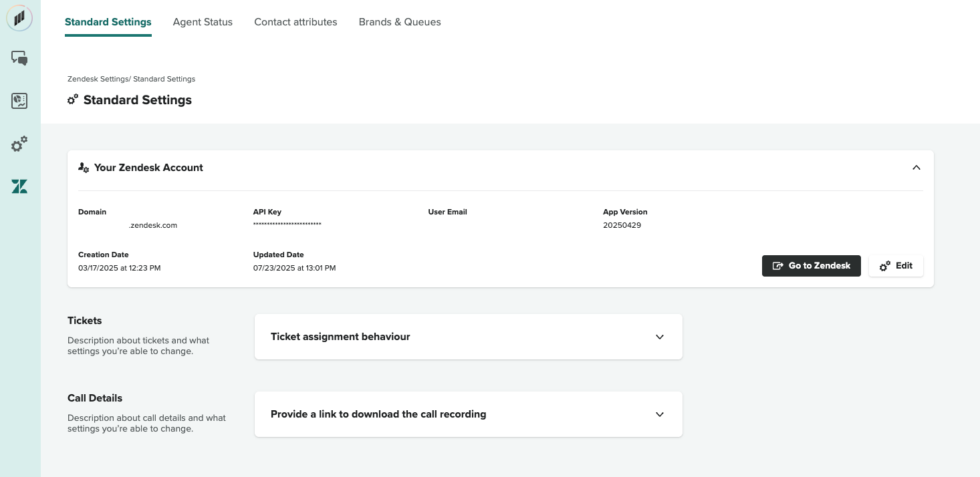
Task: Click the gears icon beside Standard Settings heading
Action: pyautogui.click(x=73, y=100)
